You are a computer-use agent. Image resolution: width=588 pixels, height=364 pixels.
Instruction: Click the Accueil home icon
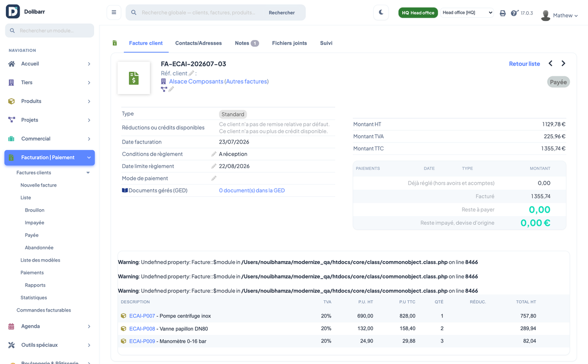click(12, 64)
